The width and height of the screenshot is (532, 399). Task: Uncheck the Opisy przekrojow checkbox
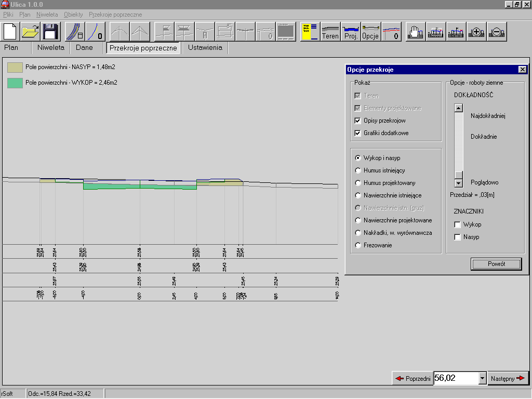click(x=357, y=121)
